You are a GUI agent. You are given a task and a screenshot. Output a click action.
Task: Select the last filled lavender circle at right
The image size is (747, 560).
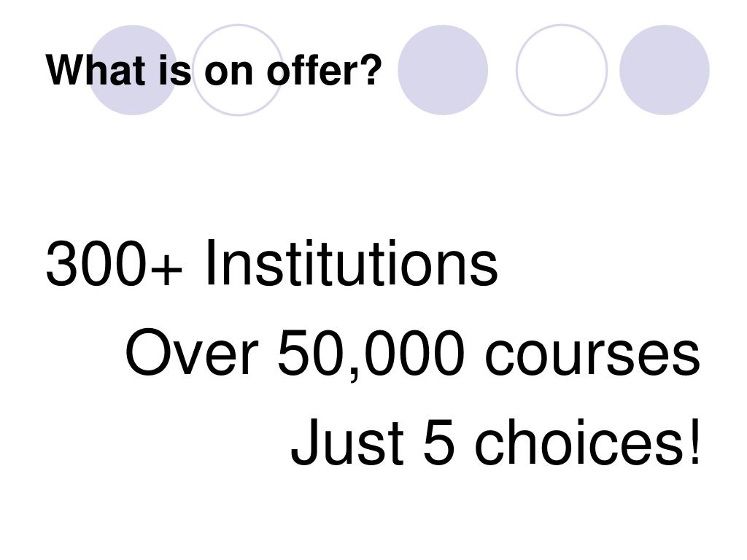pyautogui.click(x=664, y=70)
